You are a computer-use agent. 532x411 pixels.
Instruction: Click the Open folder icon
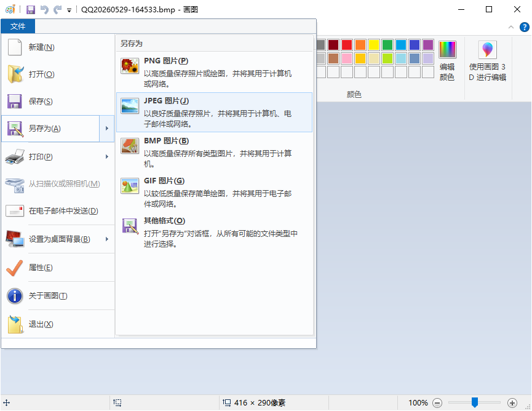click(x=15, y=74)
